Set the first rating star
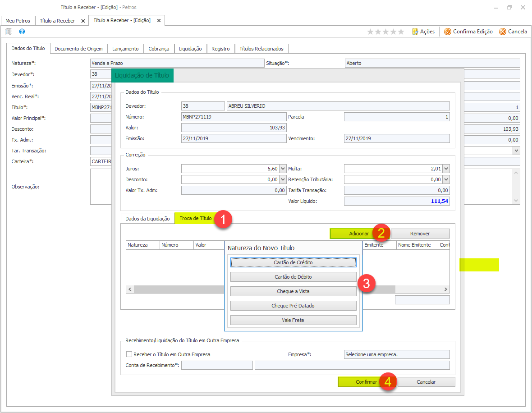 pos(370,32)
